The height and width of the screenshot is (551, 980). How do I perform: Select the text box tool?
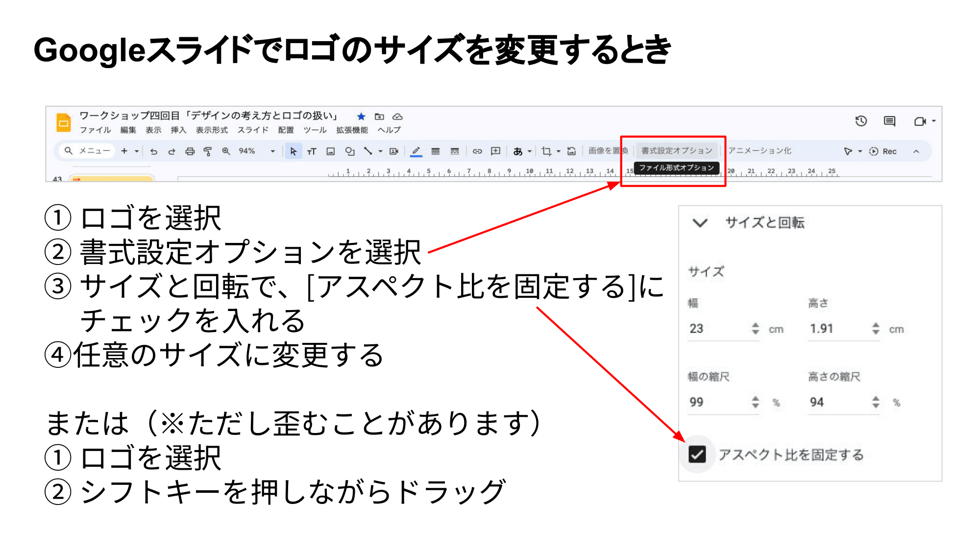(312, 151)
